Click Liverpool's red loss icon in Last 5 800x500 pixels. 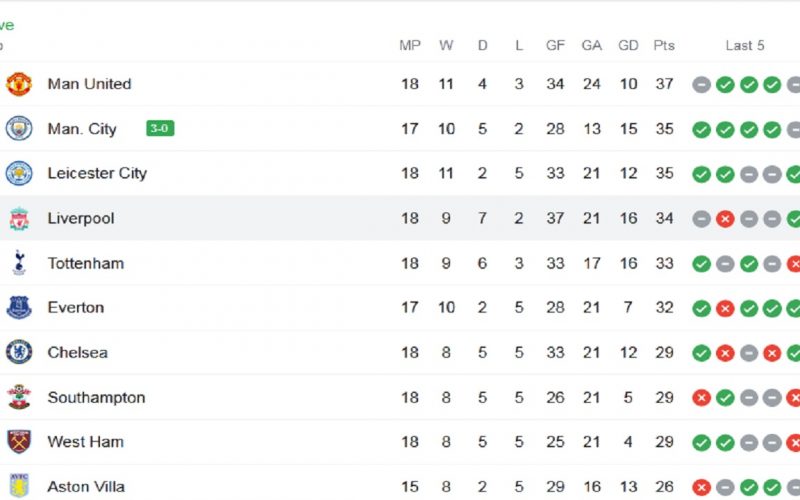point(725,219)
